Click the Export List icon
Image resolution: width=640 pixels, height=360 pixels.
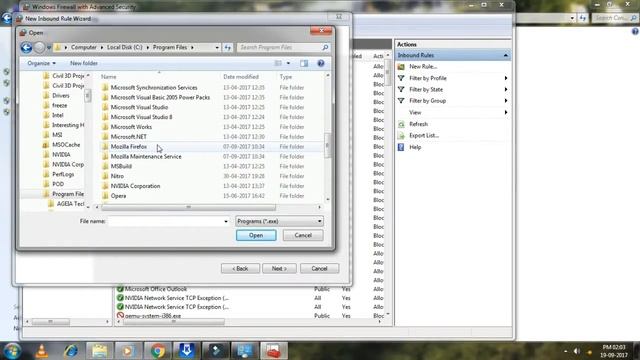click(x=401, y=136)
